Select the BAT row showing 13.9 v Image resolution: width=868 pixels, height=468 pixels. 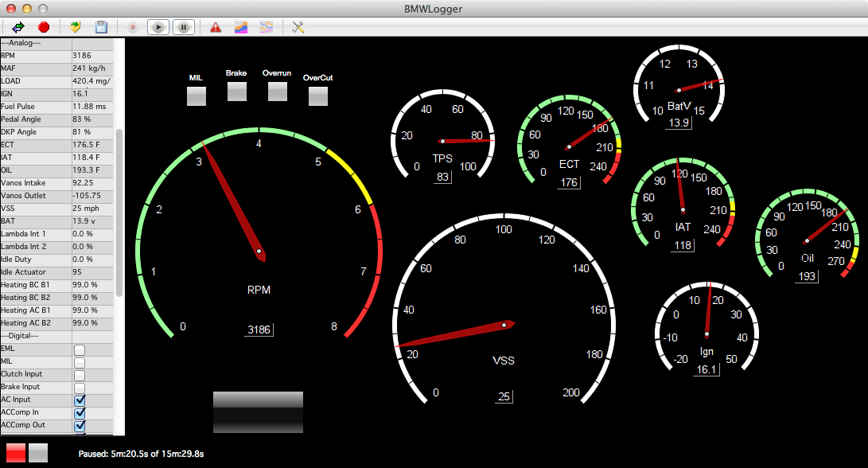(56, 221)
